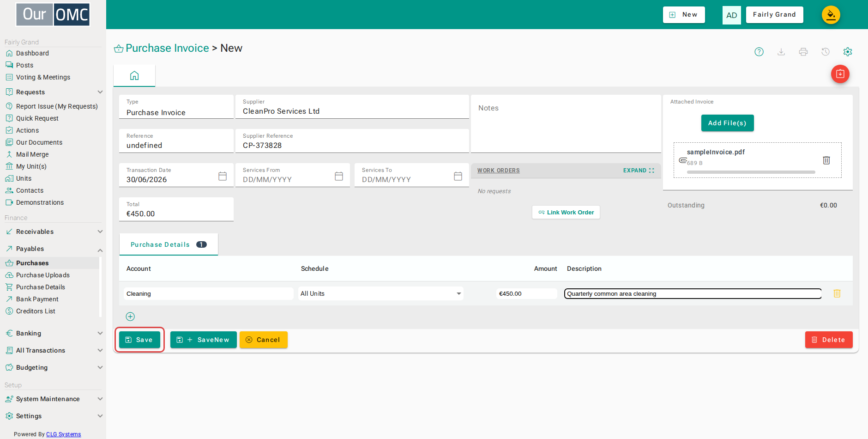Image resolution: width=868 pixels, height=439 pixels.
Task: Open the Transaction Date calendar picker
Action: (x=223, y=176)
